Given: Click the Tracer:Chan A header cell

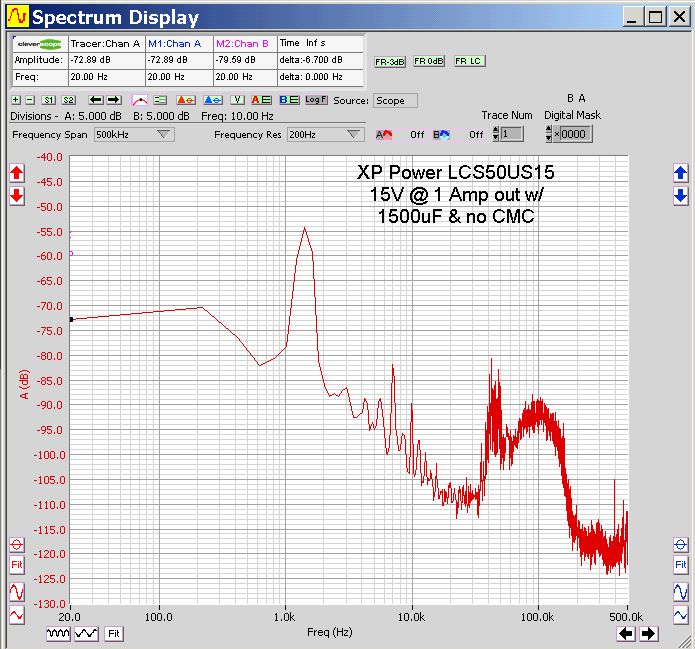Looking at the screenshot, I should [106, 43].
